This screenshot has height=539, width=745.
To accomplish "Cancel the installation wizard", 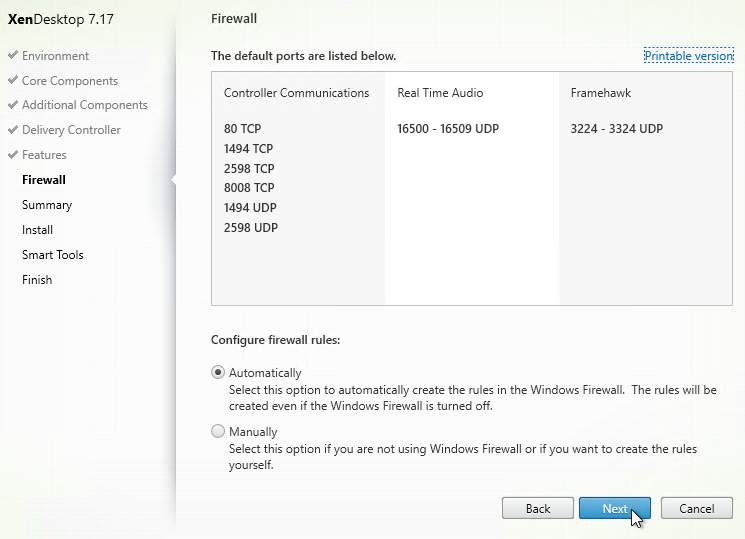I will pos(697,509).
